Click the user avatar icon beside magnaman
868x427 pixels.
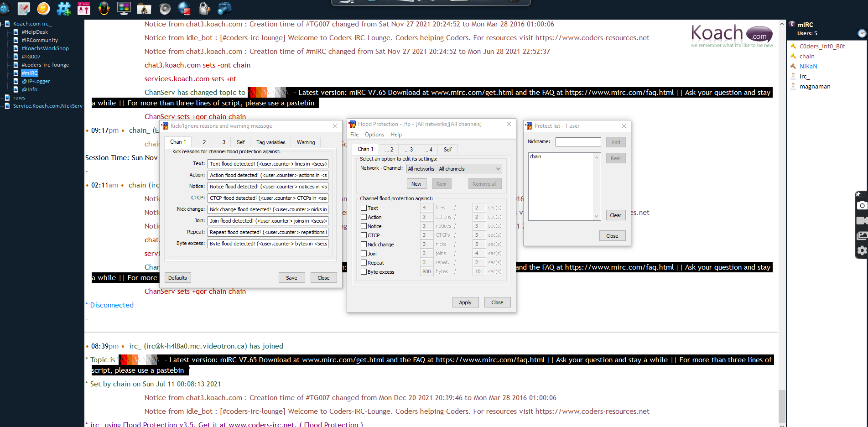click(x=793, y=86)
